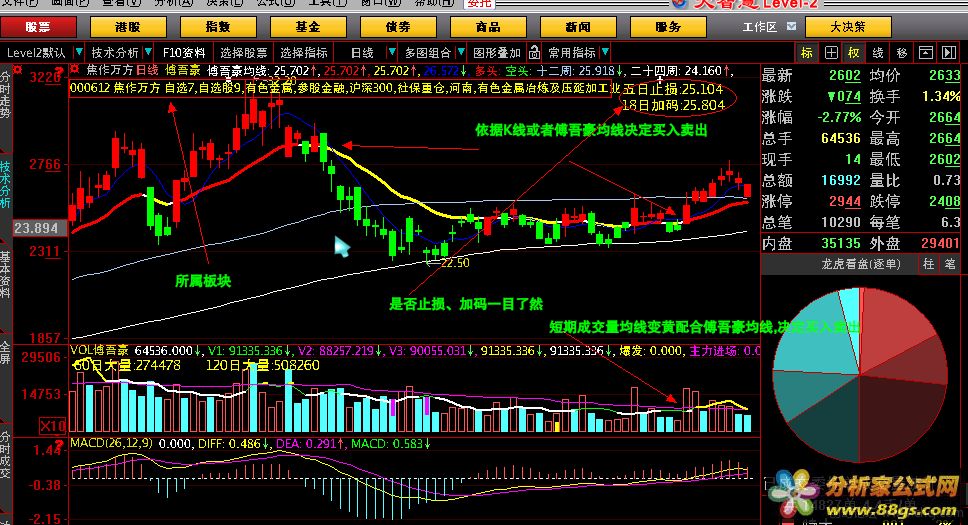Click the 选择股票 button

point(244,52)
